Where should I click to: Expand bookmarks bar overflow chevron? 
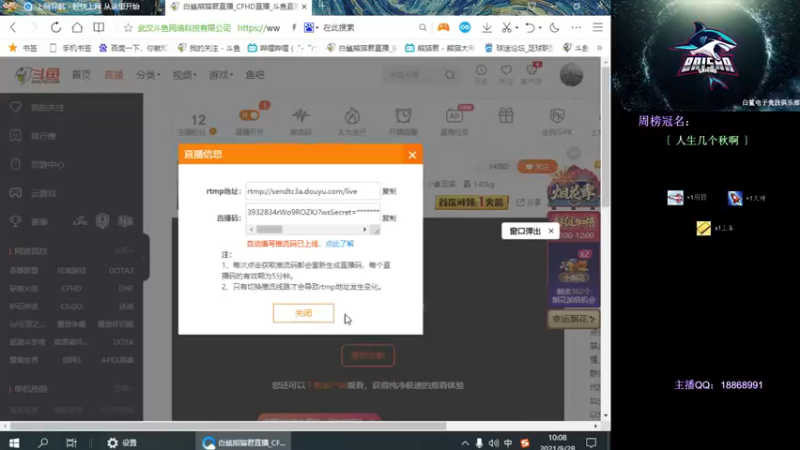599,48
